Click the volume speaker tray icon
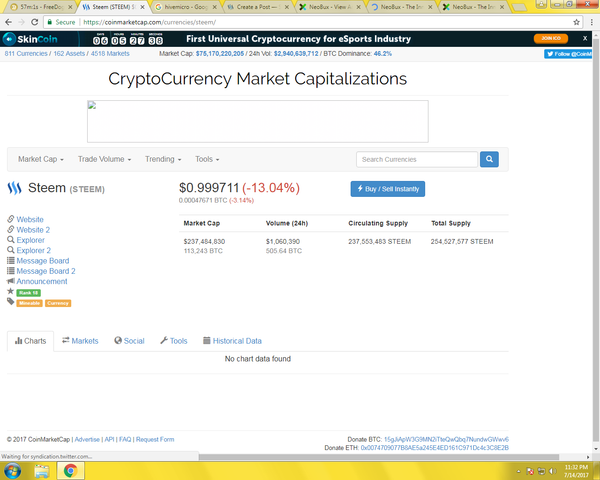The height and width of the screenshot is (480, 600). (553, 471)
